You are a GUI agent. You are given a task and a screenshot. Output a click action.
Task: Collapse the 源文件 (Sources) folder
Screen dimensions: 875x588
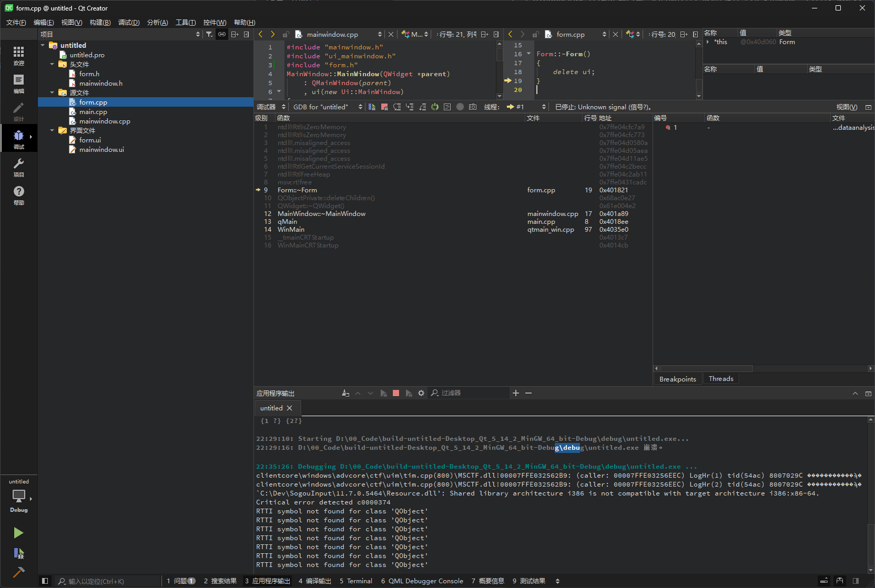click(52, 92)
